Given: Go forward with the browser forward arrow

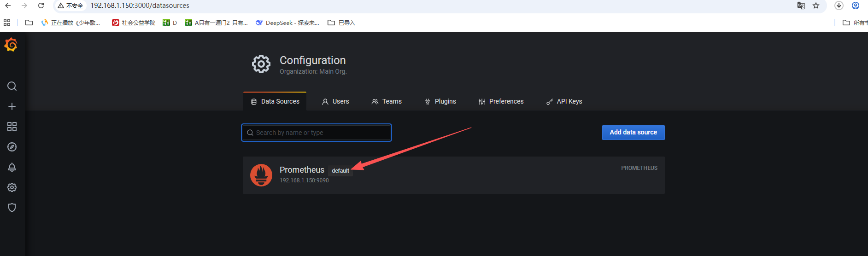Looking at the screenshot, I should coord(24,6).
